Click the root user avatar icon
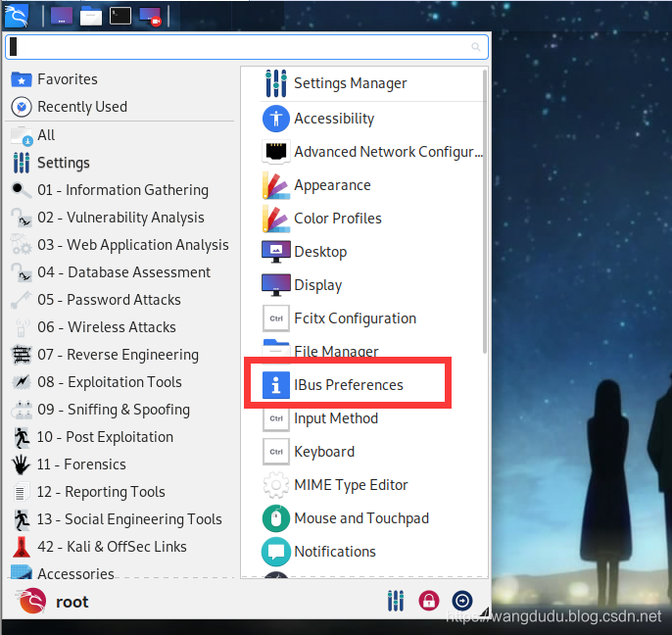The height and width of the screenshot is (635, 672). point(32,601)
